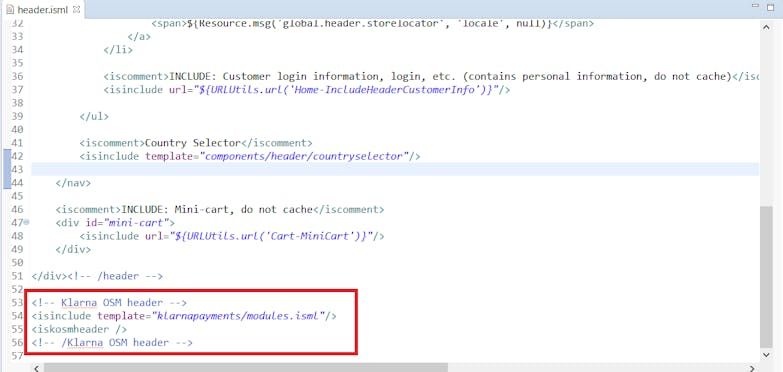
Task: Select the header.isml editor tab
Action: [42, 9]
